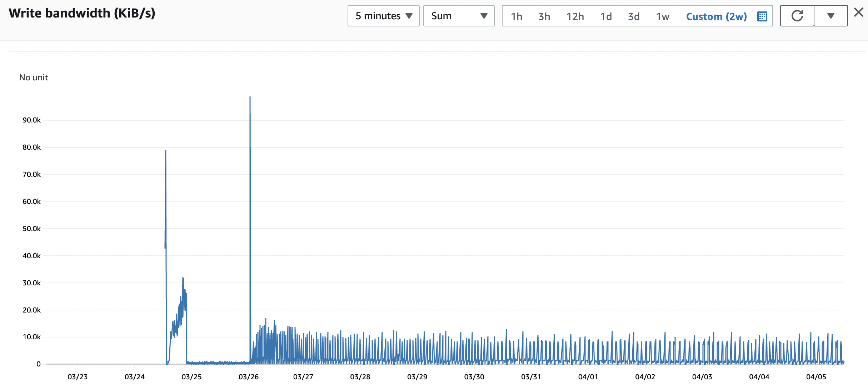Click the widget actions caret icon beside refresh
Viewport: 868px width, 385px height.
[x=831, y=16]
